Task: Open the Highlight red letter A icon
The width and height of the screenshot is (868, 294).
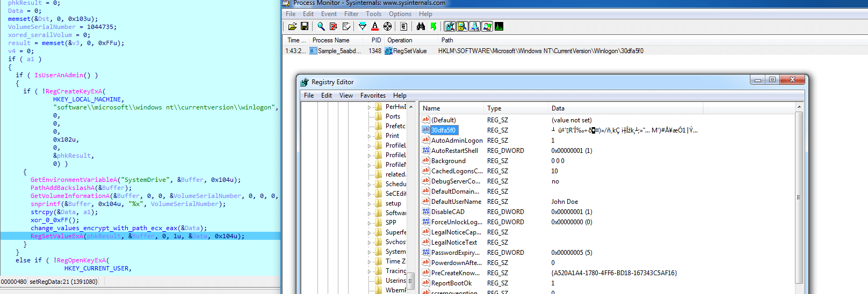Action: (375, 26)
